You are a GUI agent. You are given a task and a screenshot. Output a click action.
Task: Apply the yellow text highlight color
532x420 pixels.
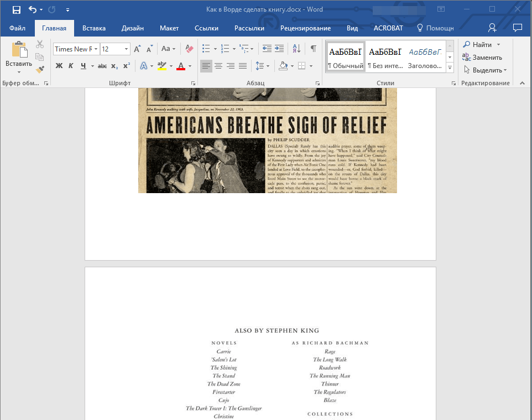click(162, 66)
